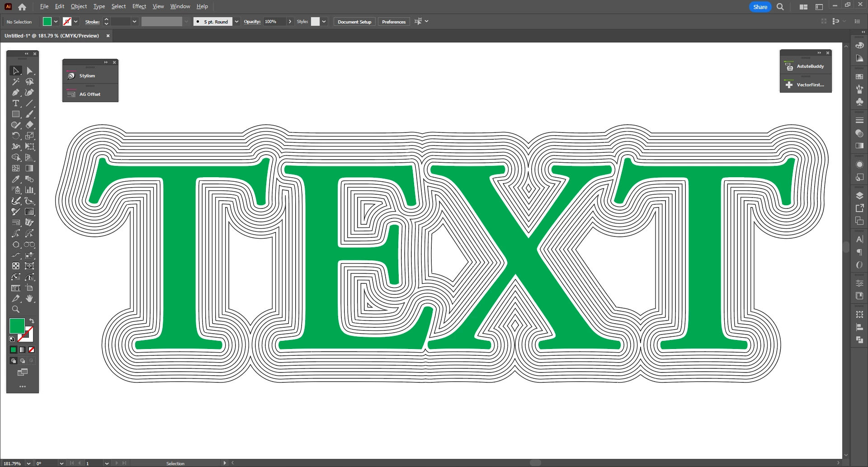Open the Pathfinder panel icon
This screenshot has width=868, height=467.
(x=859, y=340)
